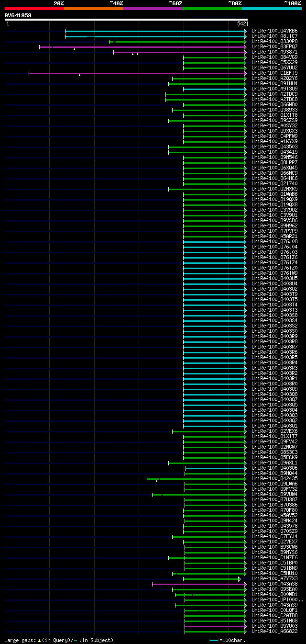
Task: Select hit label UniRef100_A1KYX9
Action: click(x=274, y=142)
